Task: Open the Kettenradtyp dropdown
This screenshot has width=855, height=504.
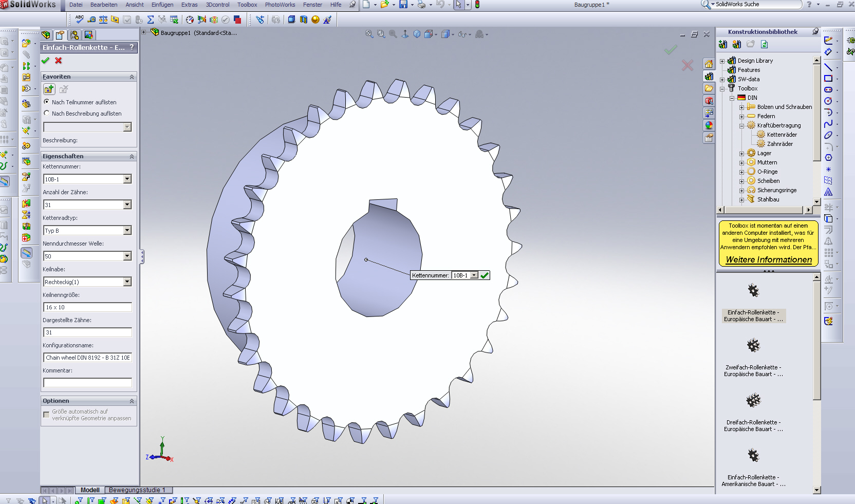Action: coord(127,230)
